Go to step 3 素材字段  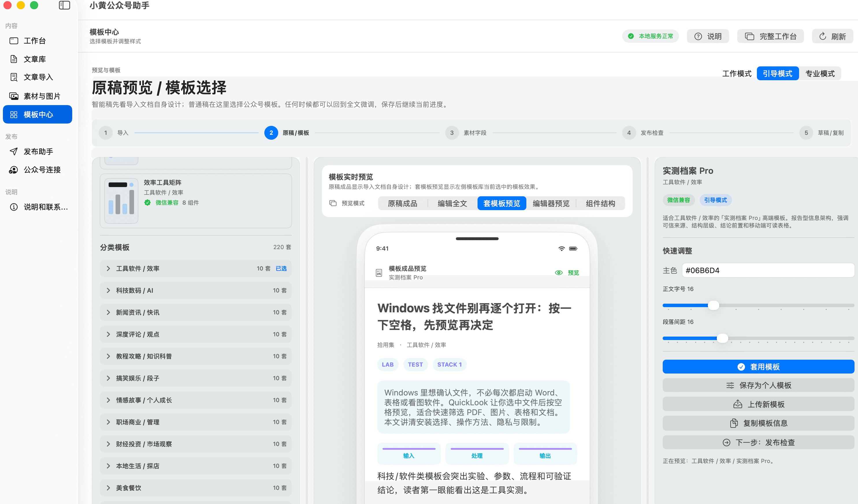466,133
